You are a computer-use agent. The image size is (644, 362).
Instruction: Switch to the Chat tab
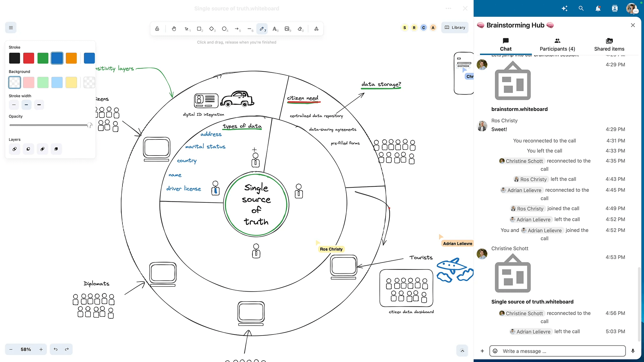coord(505,44)
